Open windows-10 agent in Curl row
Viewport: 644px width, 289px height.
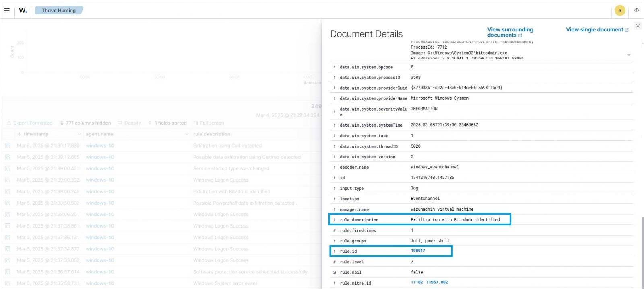(100, 146)
